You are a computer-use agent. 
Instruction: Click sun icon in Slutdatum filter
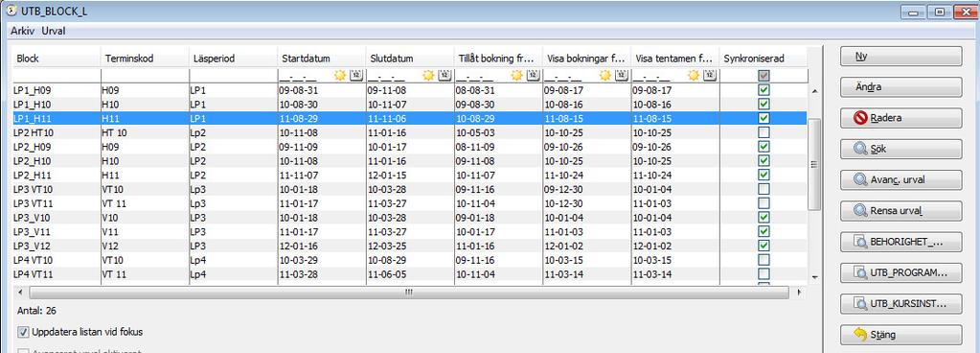point(428,76)
